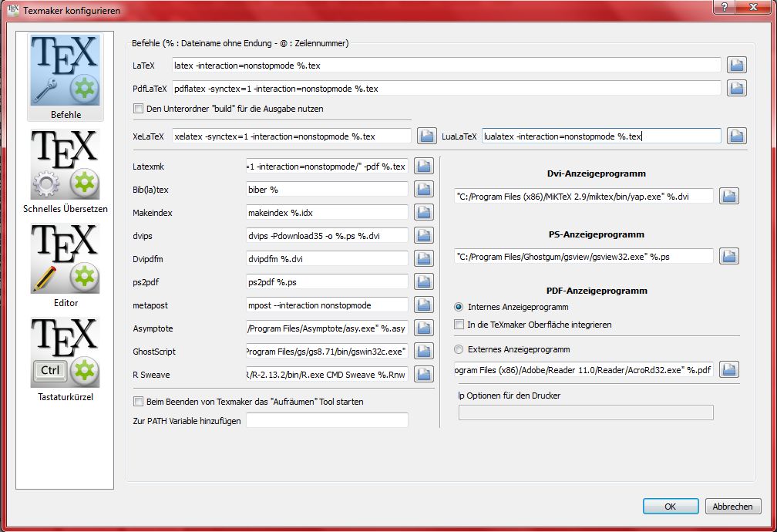Click the lp Optionen printer field
Viewport: 777px width, 532px height.
(586, 412)
